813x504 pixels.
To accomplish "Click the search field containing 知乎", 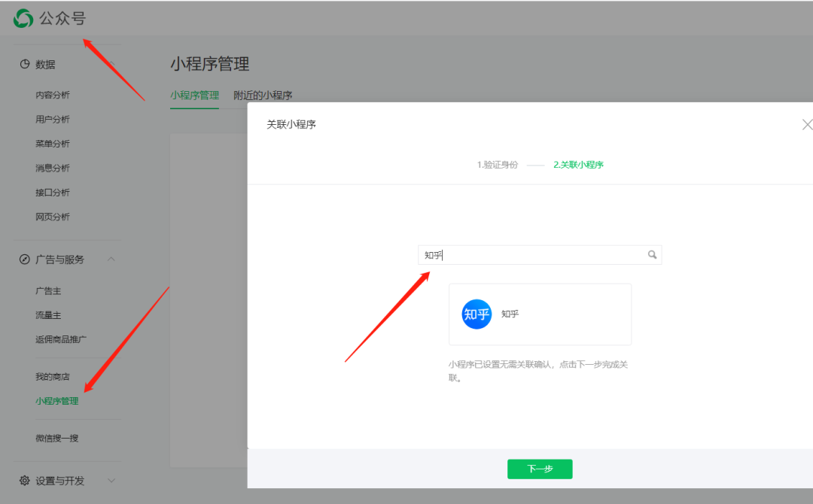I will click(540, 255).
